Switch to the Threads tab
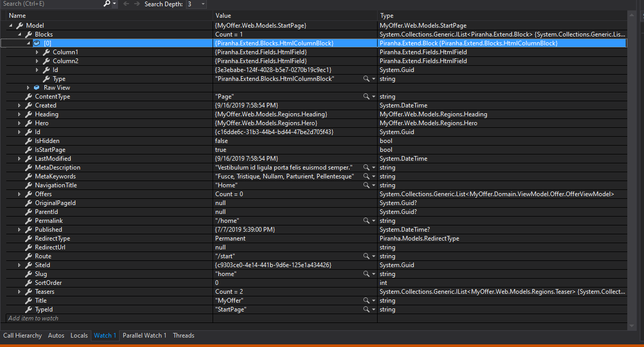Viewport: 644px width, 347px height. pyautogui.click(x=183, y=336)
